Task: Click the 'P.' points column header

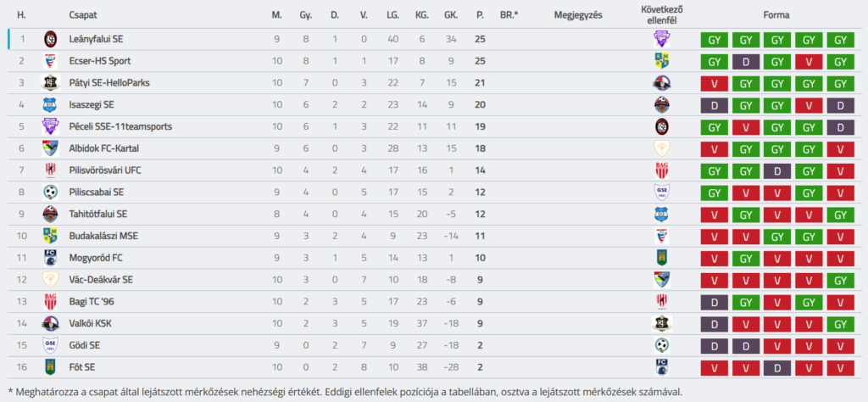Action: [480, 15]
